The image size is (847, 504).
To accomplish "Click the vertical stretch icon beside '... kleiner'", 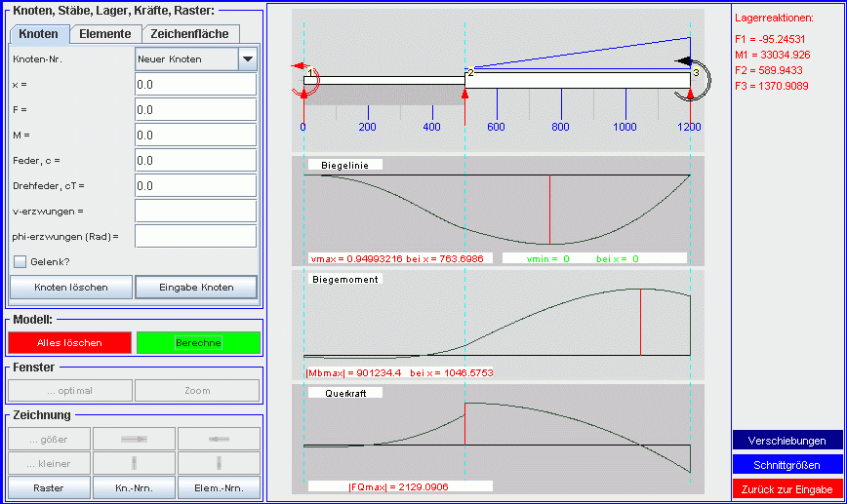I will [135, 463].
